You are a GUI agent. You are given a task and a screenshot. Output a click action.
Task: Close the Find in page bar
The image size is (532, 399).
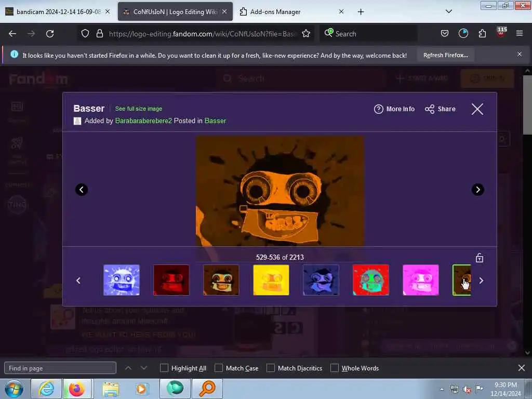(x=522, y=368)
